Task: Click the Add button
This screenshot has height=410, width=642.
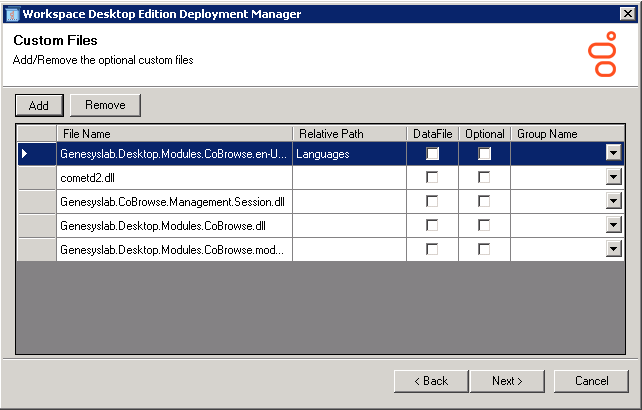Action: pos(39,105)
